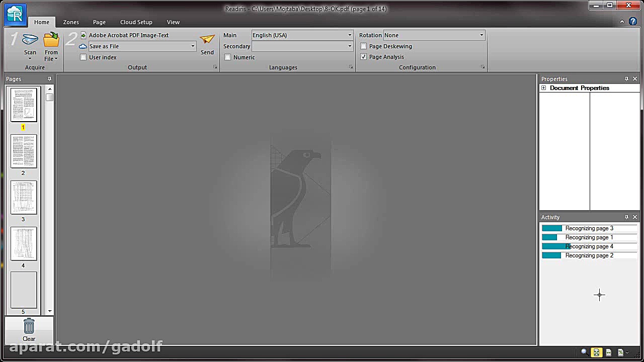This screenshot has height=362, width=644.
Task: Activate fit-page view in the status bar
Action: pos(596,352)
